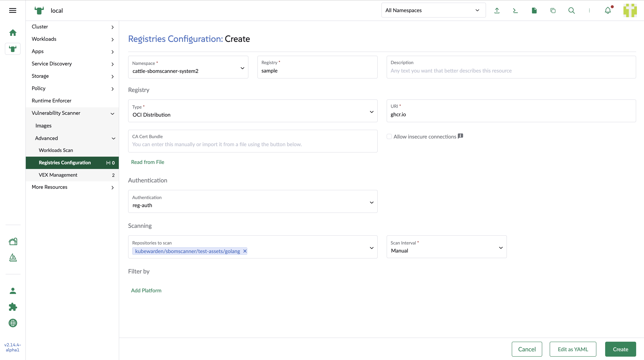Focus the Registry name input field
644x360 pixels.
pos(317,67)
